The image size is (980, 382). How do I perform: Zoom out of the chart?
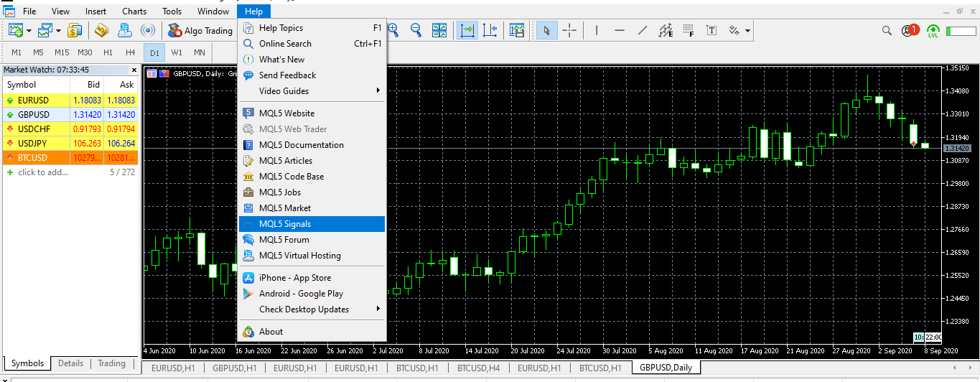point(416,30)
